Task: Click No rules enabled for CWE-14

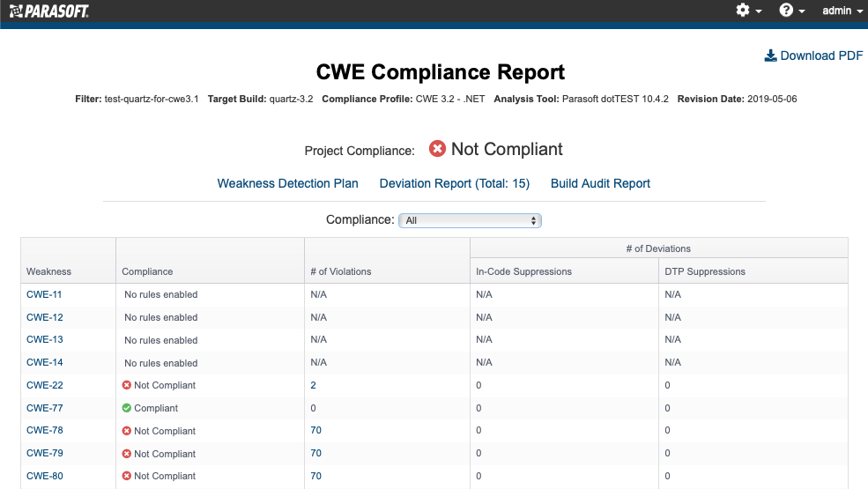Action: 160,363
